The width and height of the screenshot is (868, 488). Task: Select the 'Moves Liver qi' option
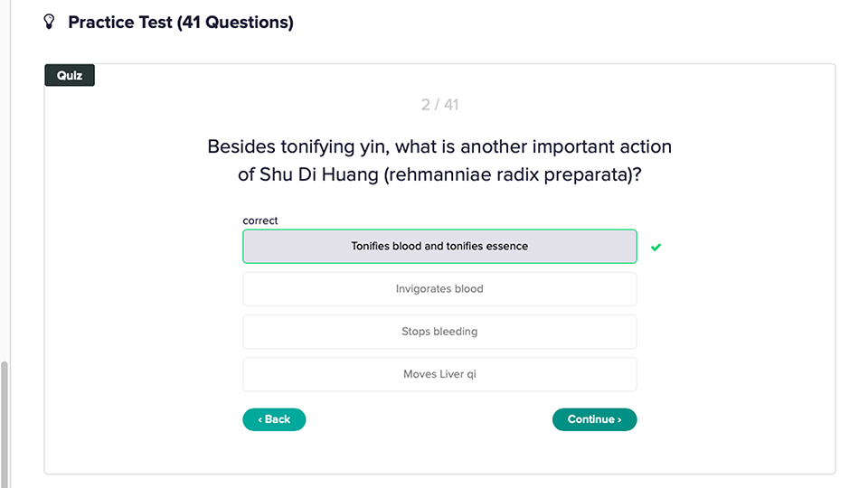tap(439, 374)
